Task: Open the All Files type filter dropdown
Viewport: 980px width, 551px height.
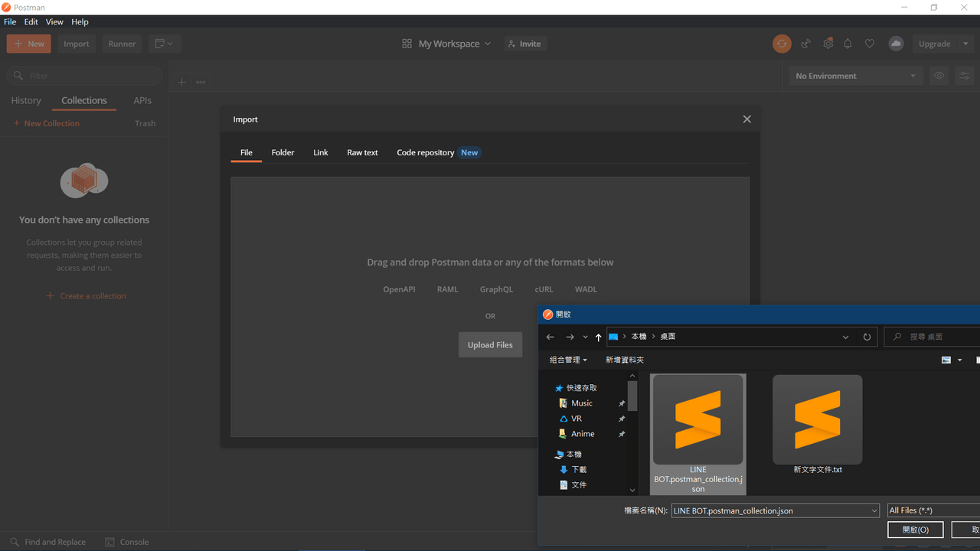Action: click(933, 510)
